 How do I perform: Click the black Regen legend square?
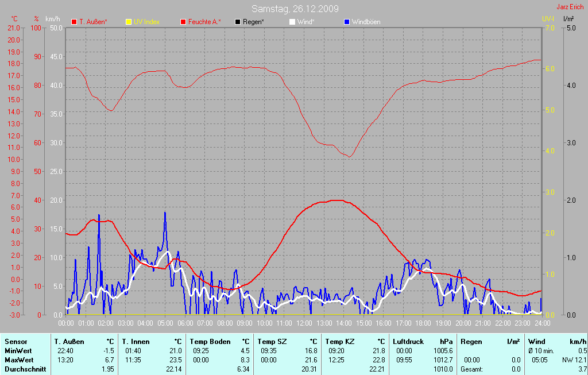[238, 22]
